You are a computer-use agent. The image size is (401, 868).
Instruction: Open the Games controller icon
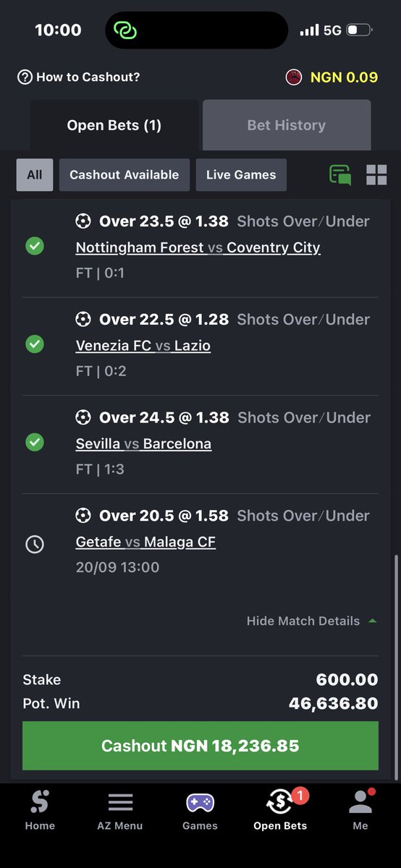[200, 802]
